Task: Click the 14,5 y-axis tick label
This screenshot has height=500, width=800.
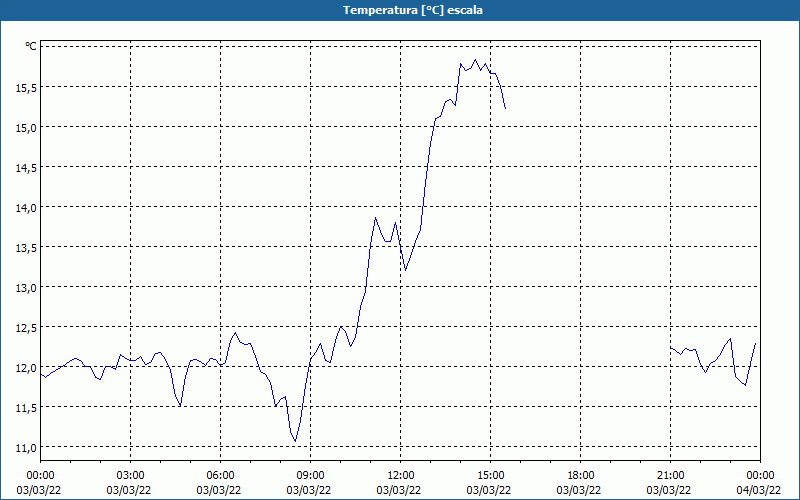Action: 26,168
